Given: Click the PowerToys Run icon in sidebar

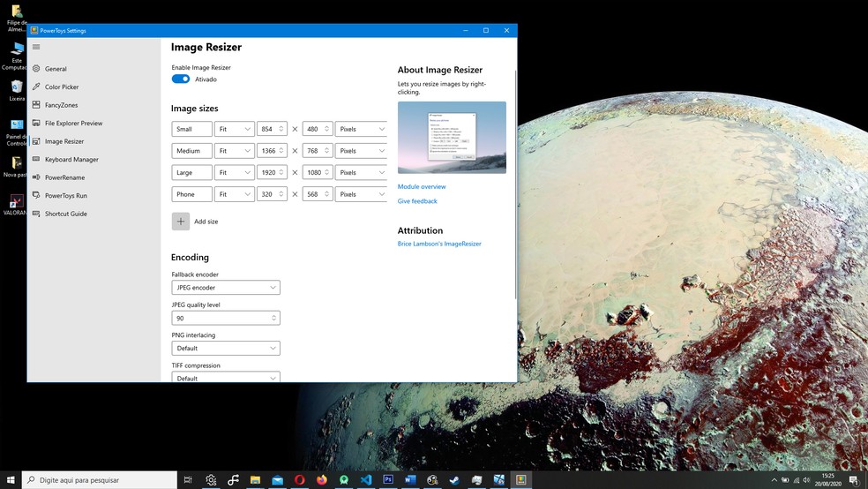Looking at the screenshot, I should [36, 196].
